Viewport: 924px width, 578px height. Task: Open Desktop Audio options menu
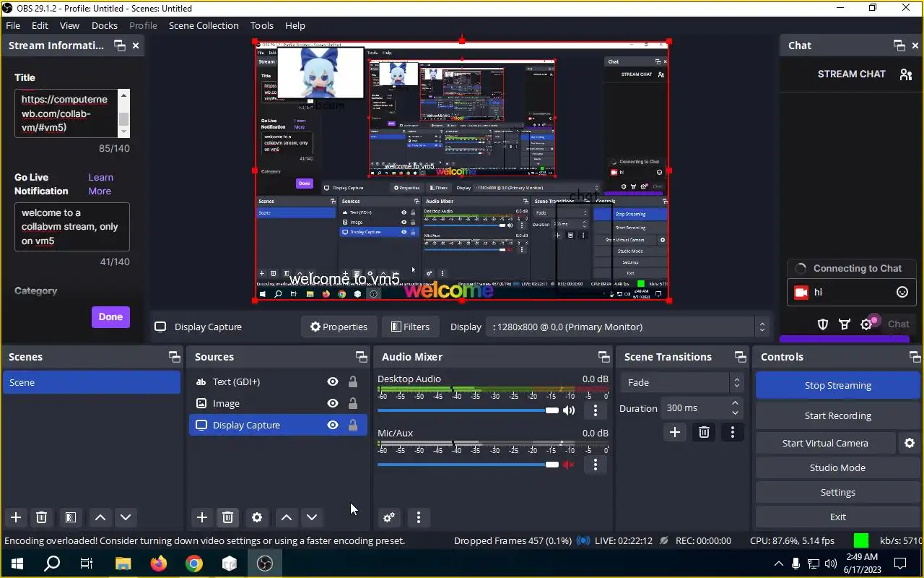(596, 410)
